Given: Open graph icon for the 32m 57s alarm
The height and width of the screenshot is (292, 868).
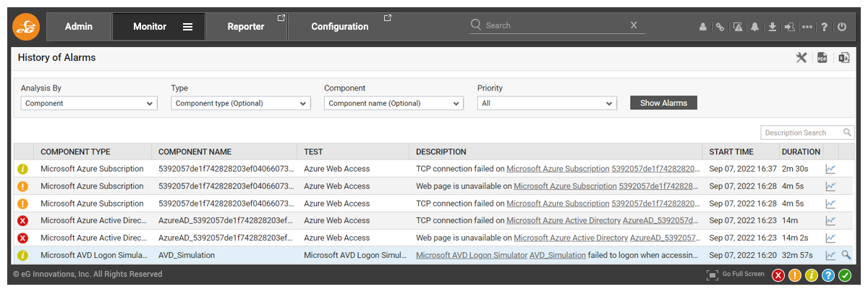Looking at the screenshot, I should pyautogui.click(x=830, y=256).
